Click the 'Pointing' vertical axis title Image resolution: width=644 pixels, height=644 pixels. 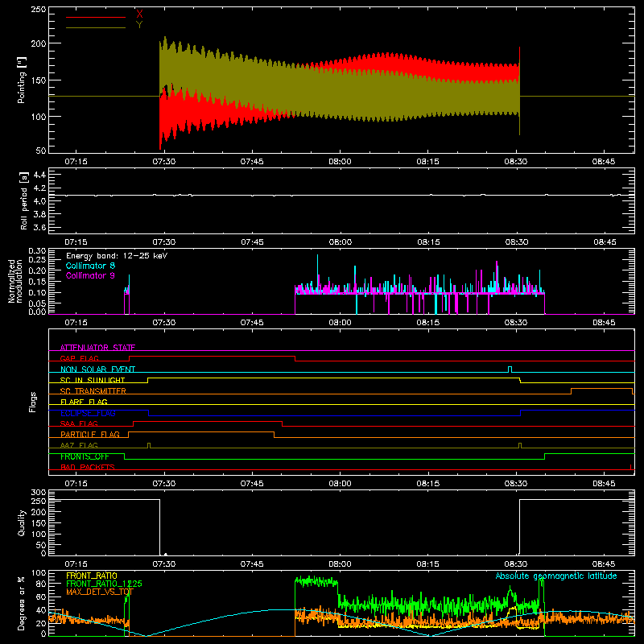[x=22, y=80]
